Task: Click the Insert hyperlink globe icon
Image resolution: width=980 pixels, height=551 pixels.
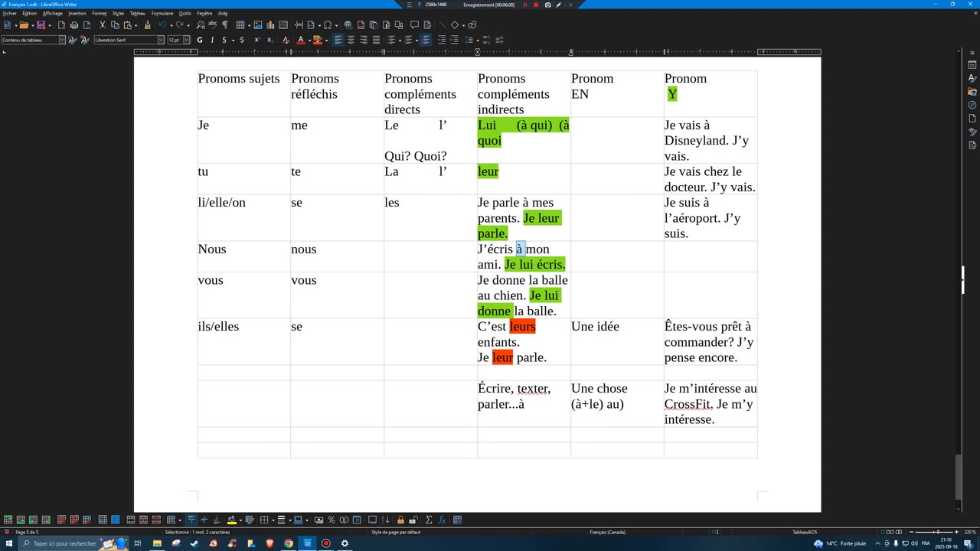Action: coord(348,25)
